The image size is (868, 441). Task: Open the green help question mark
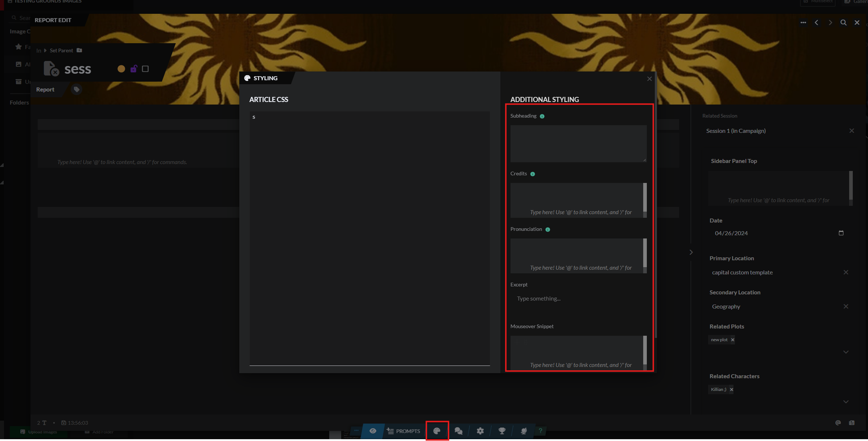click(x=540, y=431)
